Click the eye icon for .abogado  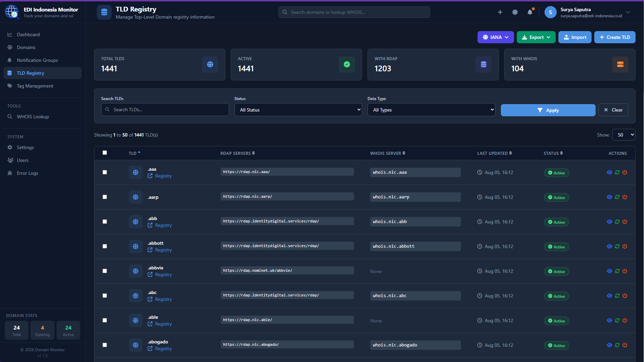coord(609,345)
